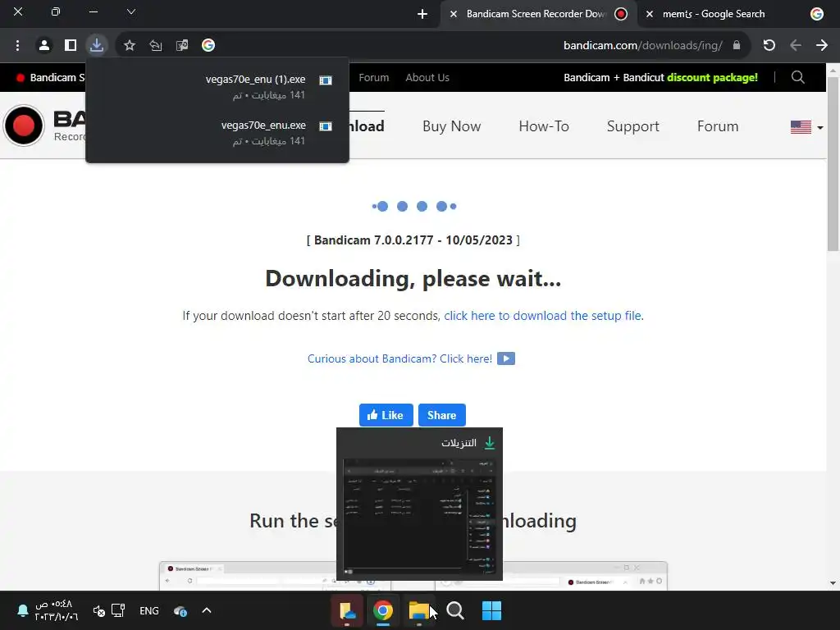Screen dimensions: 840x630
Task: Close the Bandicam Screen Recorder tab
Action: [453, 14]
